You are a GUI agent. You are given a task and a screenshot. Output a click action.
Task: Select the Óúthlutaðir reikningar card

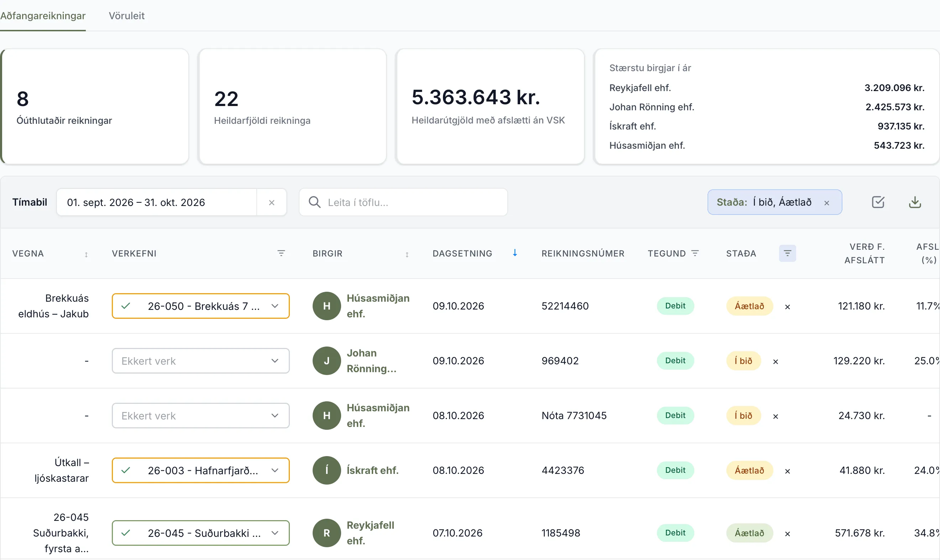94,106
